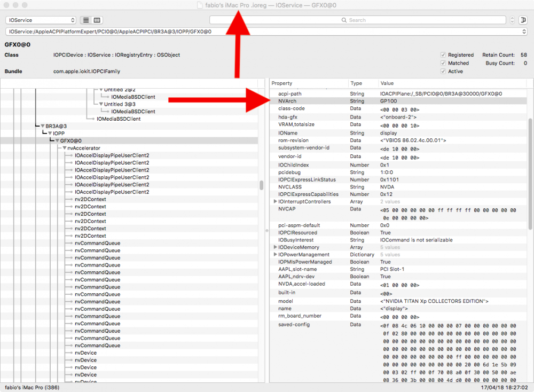This screenshot has width=534, height=392.
Task: Select the first nv2DContext row
Action: tap(129, 199)
